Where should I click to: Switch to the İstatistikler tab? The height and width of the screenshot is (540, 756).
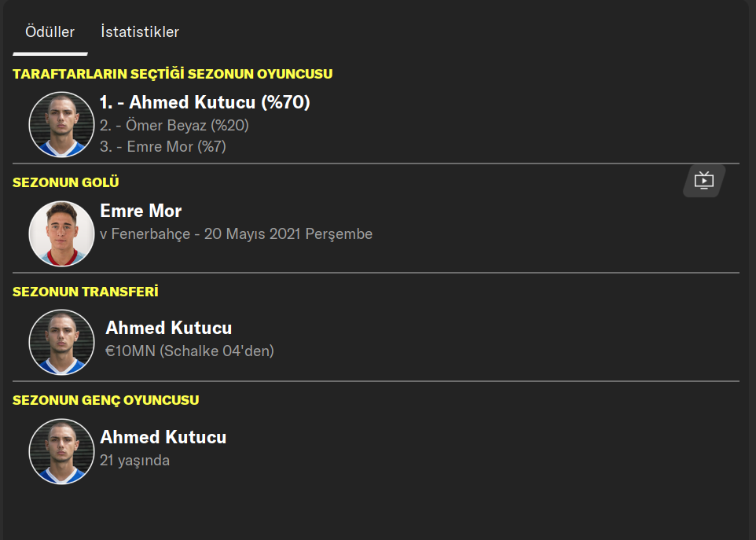click(140, 32)
